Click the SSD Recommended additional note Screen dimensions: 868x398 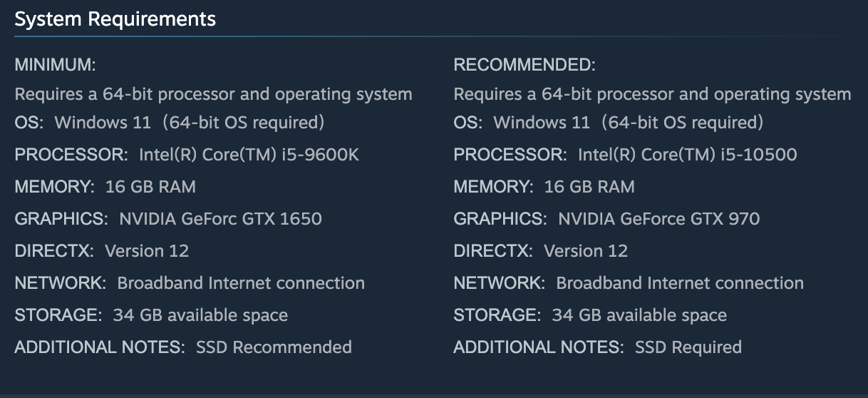tap(274, 347)
